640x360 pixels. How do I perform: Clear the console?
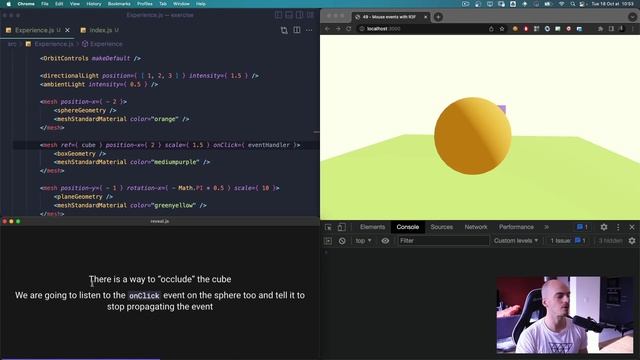pyautogui.click(x=342, y=241)
